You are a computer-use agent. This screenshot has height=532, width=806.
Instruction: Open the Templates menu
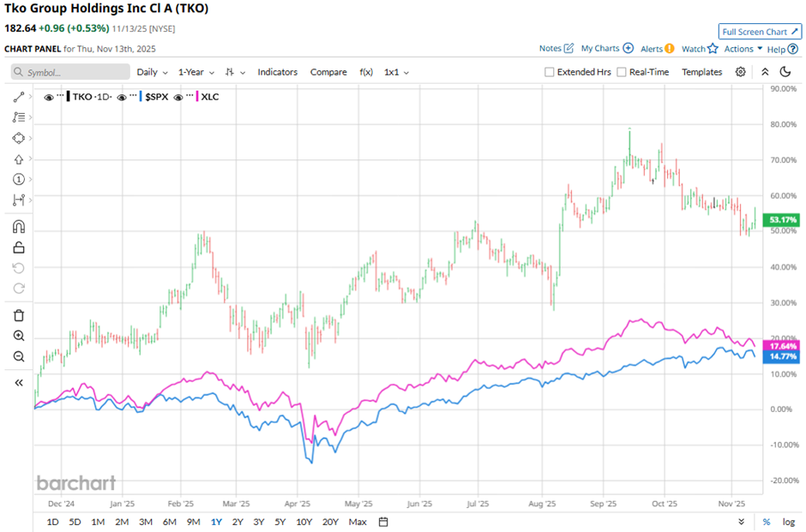[701, 72]
